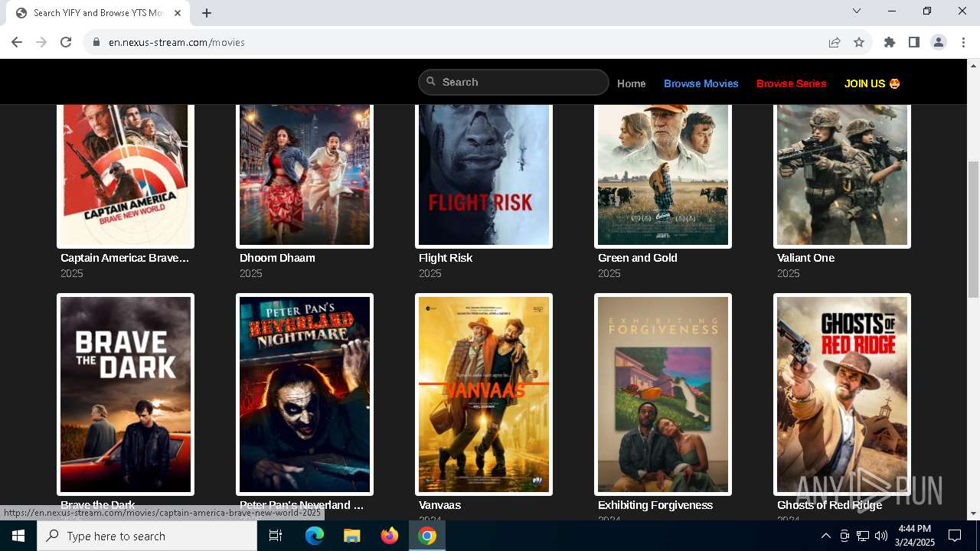Click the address bar URL field
Screen dimensions: 980x551
(459, 42)
